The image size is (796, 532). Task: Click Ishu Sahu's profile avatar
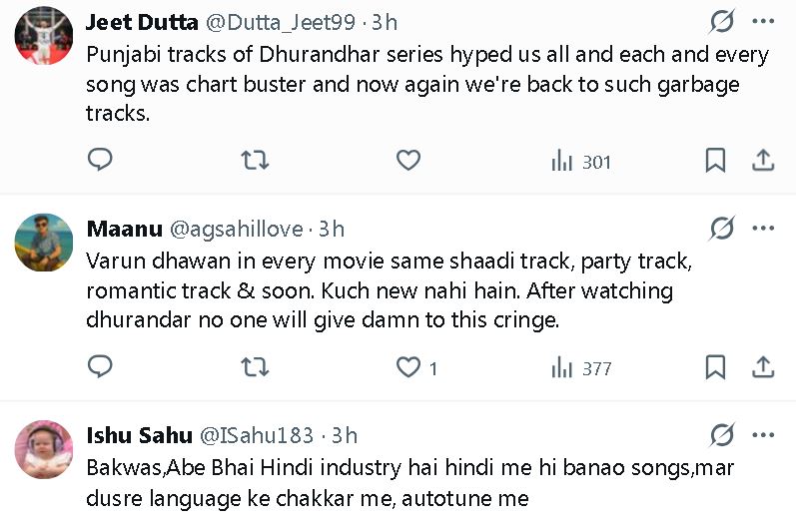pyautogui.click(x=44, y=449)
